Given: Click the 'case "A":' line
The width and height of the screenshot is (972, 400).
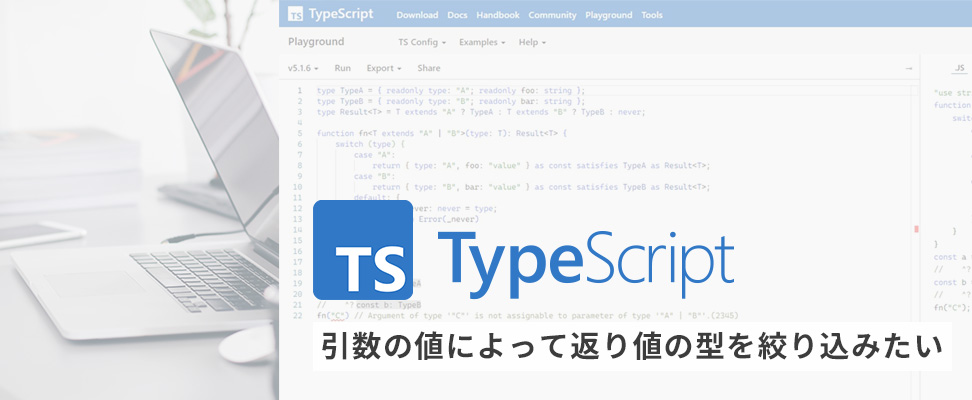Looking at the screenshot, I should click(374, 155).
